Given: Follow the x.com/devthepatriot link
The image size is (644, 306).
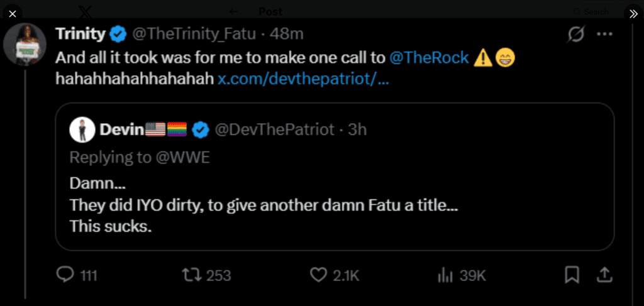Looking at the screenshot, I should 303,80.
